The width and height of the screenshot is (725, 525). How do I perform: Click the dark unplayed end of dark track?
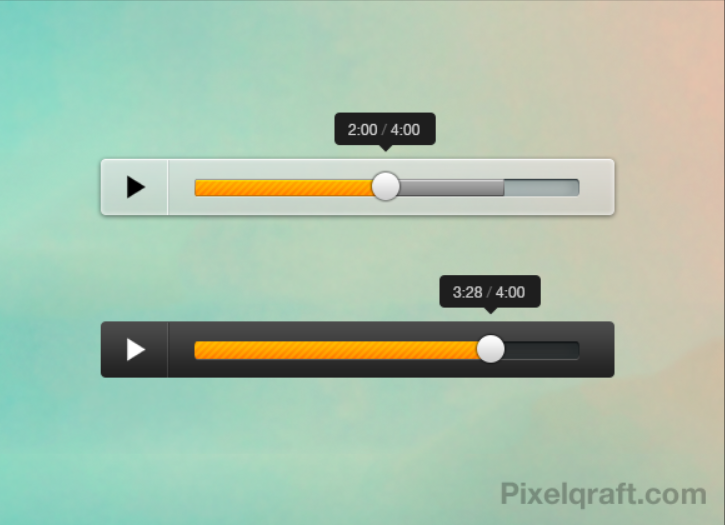point(541,350)
